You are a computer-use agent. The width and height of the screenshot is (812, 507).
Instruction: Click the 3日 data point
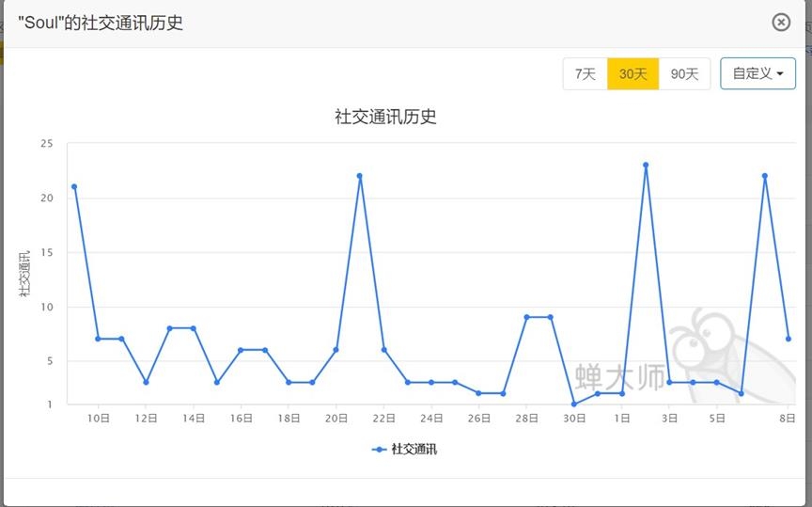[x=669, y=382]
